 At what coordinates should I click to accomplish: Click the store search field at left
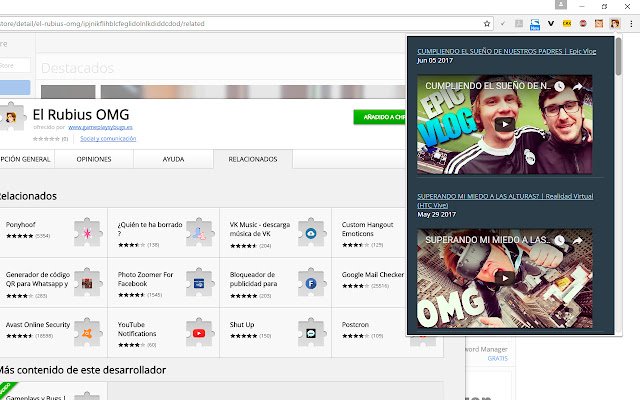[15, 65]
